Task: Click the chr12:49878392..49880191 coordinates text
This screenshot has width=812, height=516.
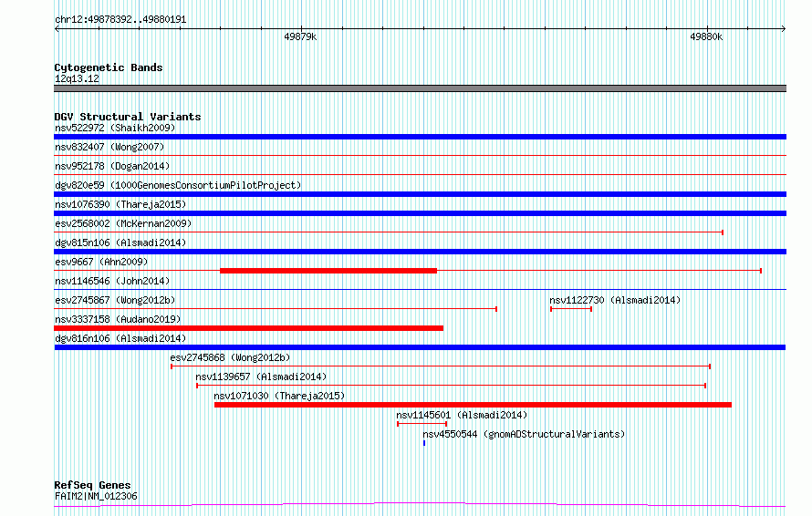Action: coord(120,20)
